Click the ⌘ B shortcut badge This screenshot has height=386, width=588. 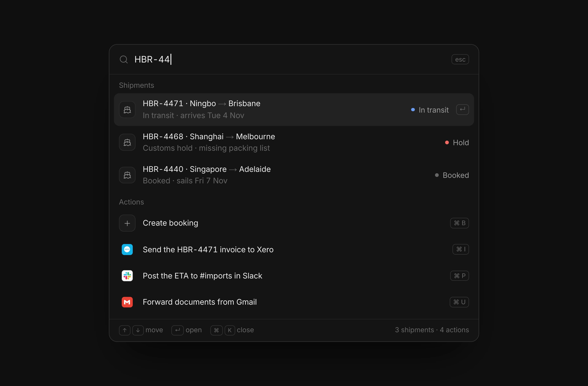click(x=459, y=223)
